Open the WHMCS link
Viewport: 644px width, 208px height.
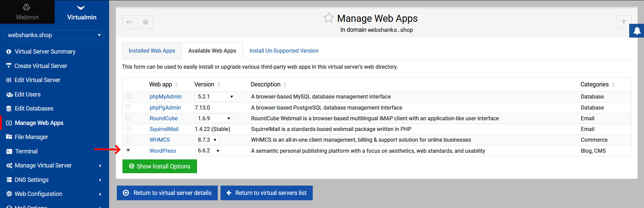(x=160, y=140)
